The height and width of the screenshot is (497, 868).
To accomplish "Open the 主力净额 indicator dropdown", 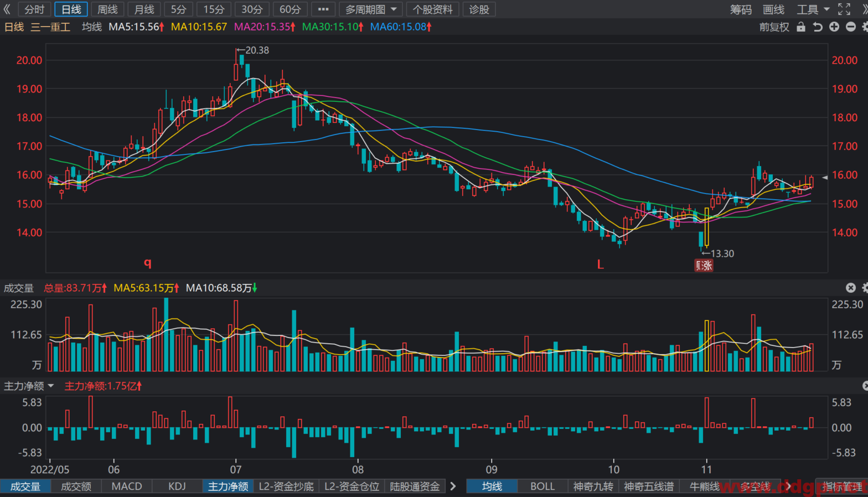I will [29, 386].
